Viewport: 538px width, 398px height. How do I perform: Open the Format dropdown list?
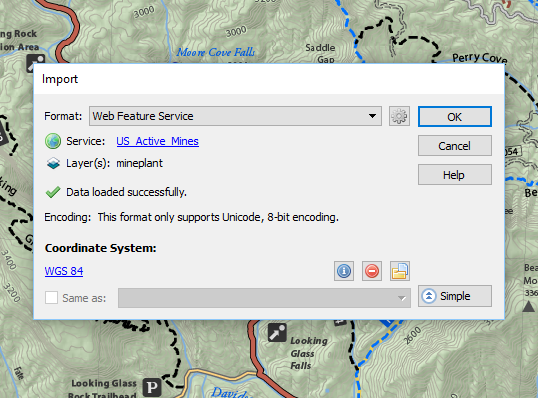pos(235,116)
